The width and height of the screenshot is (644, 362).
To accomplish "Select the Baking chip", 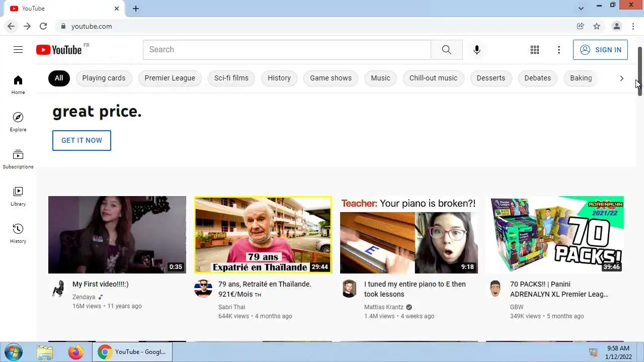I will click(581, 78).
